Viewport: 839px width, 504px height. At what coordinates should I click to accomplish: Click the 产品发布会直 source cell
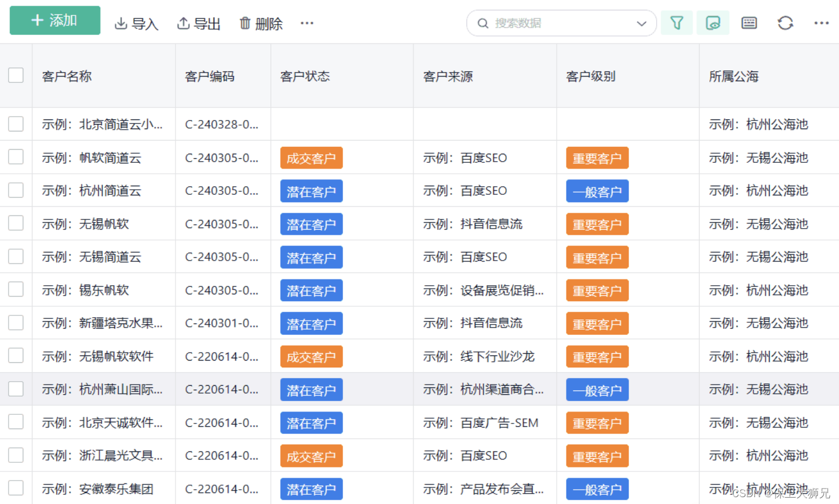click(x=484, y=489)
